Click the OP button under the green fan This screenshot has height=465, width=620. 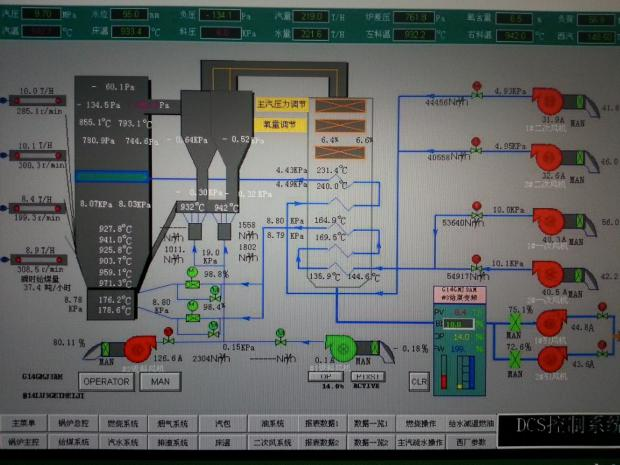326,376
